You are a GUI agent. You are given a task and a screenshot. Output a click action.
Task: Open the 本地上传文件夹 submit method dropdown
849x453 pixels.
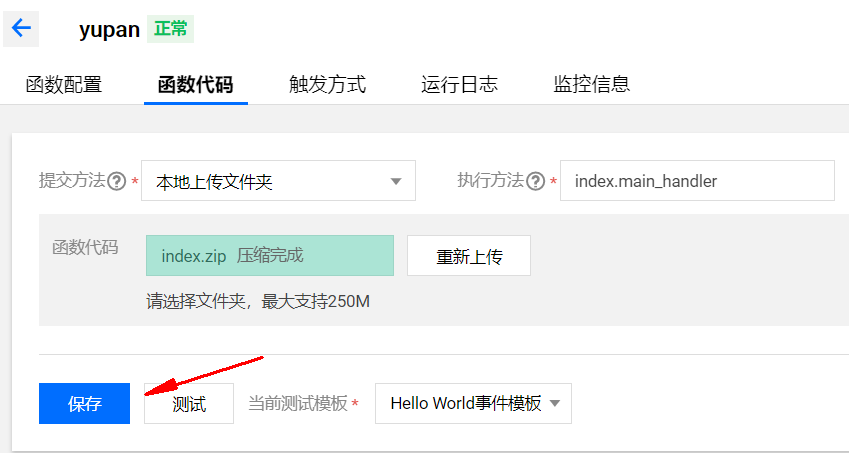coord(278,182)
